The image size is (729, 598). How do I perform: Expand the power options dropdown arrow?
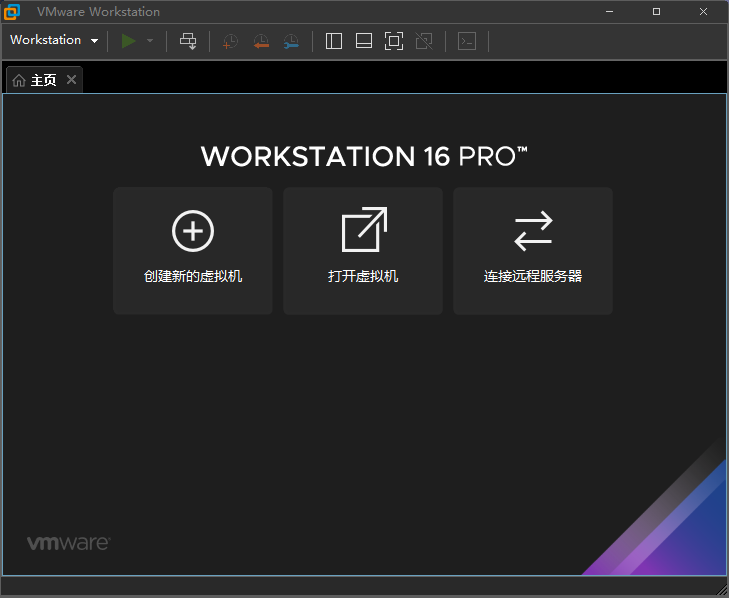click(150, 41)
